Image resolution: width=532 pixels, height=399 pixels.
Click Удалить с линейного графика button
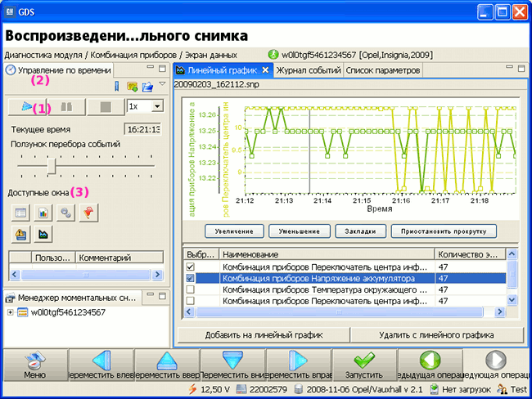pos(437,335)
